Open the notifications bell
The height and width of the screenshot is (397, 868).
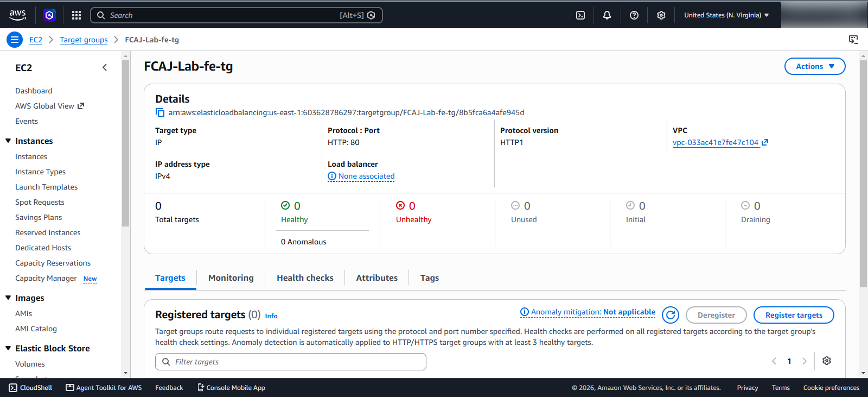(x=607, y=15)
